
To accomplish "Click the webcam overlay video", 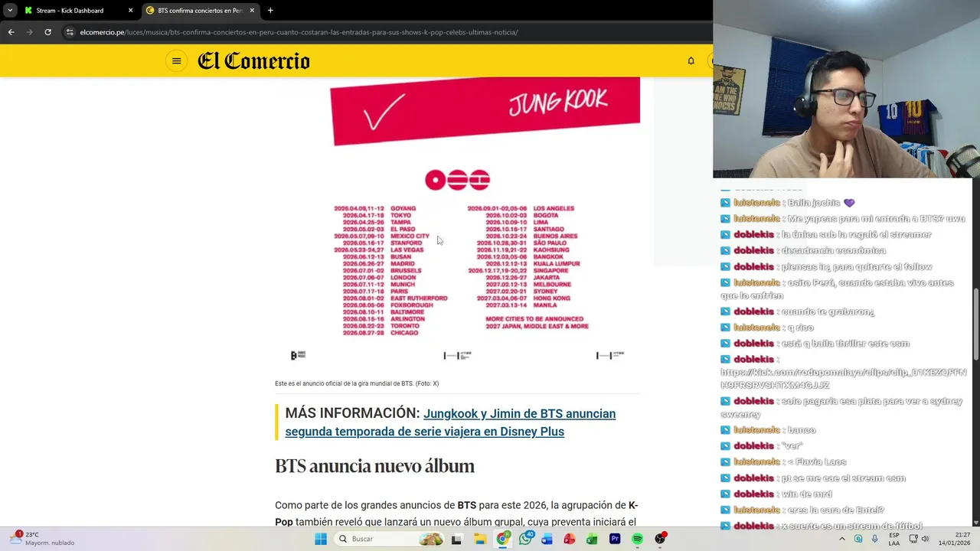I will point(846,89).
